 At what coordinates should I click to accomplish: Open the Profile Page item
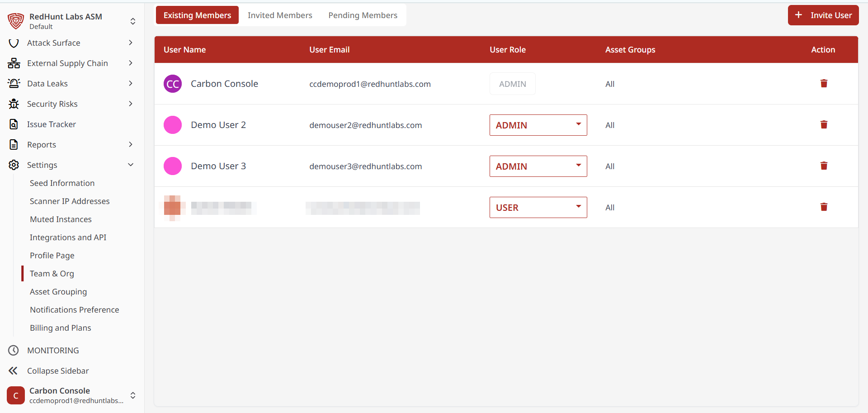click(x=52, y=256)
